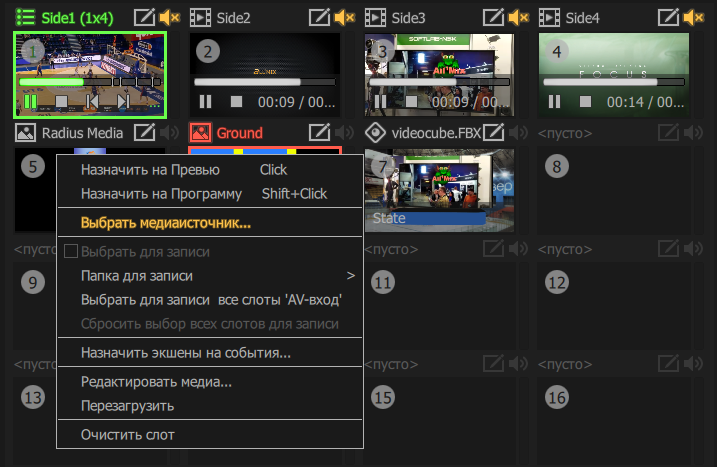Toggle the videocube.FBX speaker icon
The height and width of the screenshot is (467, 717).
tap(519, 133)
